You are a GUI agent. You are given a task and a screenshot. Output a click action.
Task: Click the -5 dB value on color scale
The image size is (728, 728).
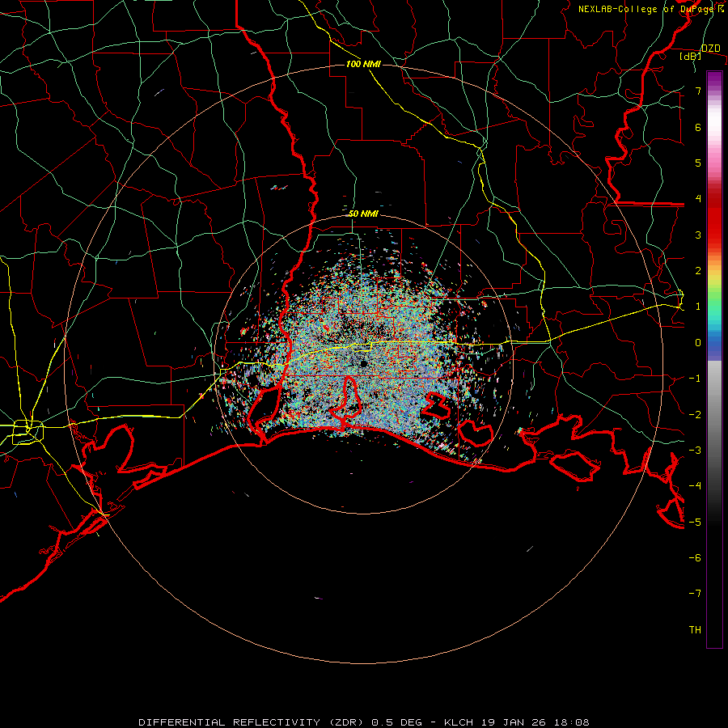tap(695, 522)
